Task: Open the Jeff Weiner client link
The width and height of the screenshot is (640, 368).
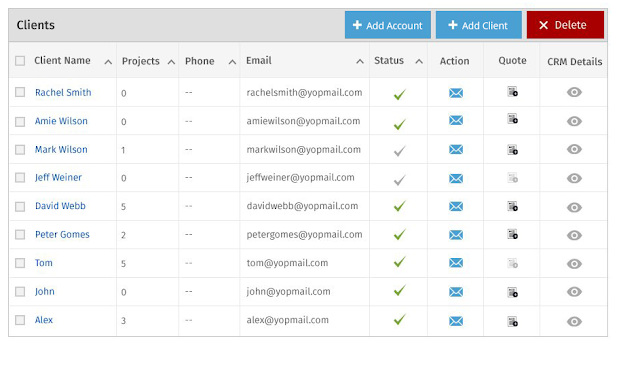Action: point(58,177)
